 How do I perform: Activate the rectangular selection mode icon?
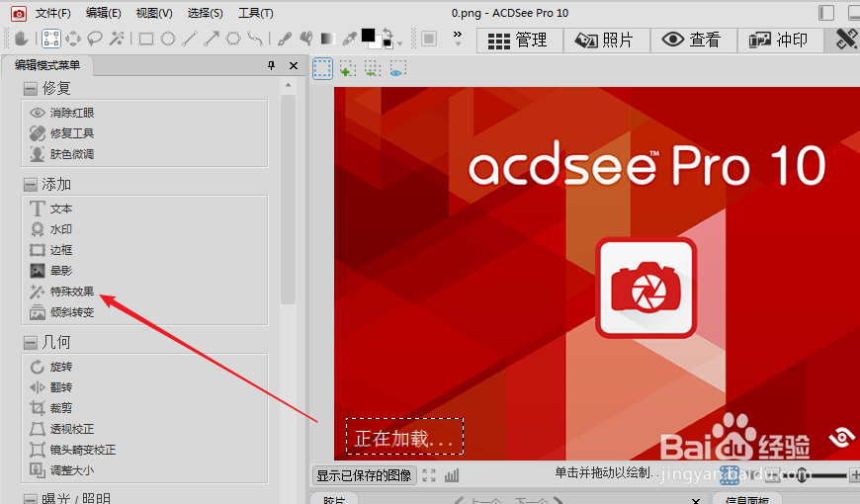322,69
